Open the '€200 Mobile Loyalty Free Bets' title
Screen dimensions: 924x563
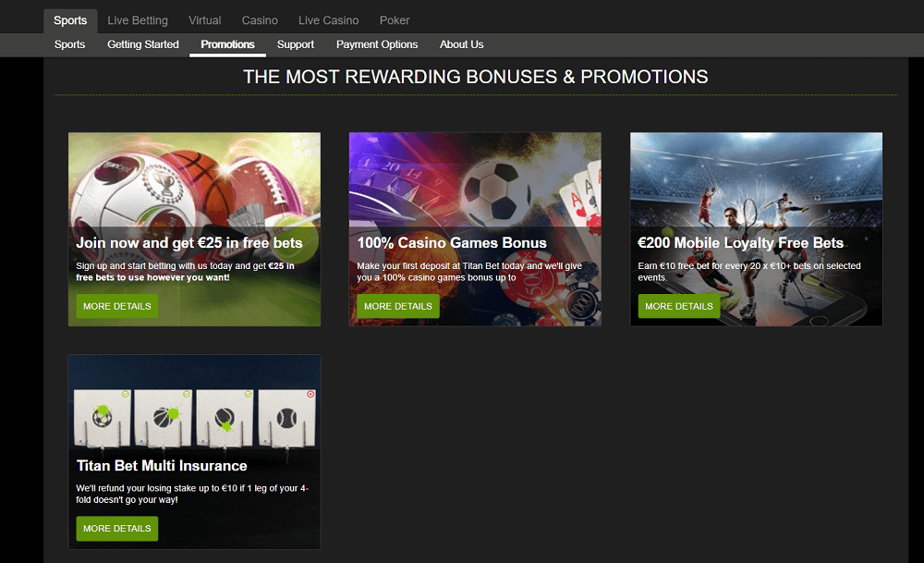pos(741,243)
